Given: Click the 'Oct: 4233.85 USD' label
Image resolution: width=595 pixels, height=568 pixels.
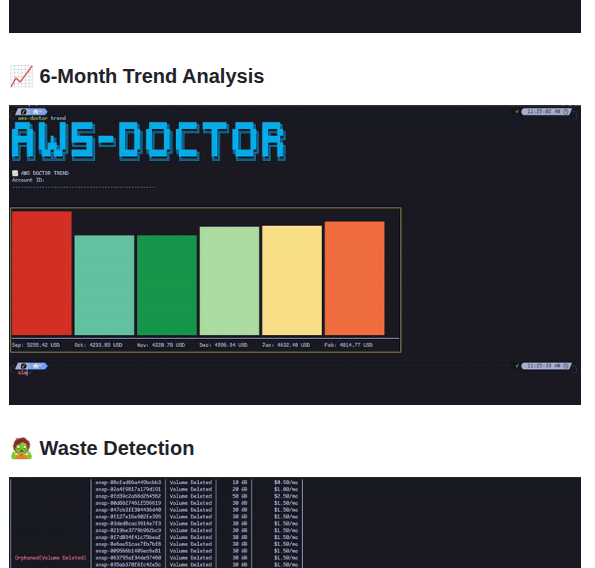Looking at the screenshot, I should click(98, 345).
